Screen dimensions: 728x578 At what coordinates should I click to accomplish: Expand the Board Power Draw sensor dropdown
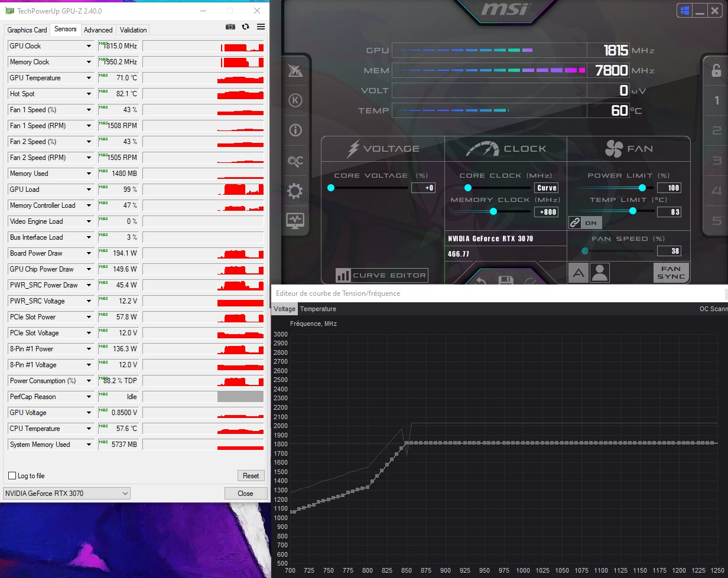tap(89, 253)
